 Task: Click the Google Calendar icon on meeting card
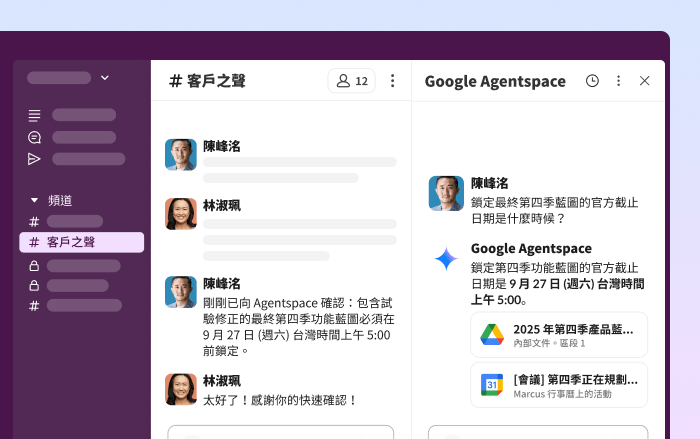pyautogui.click(x=491, y=385)
